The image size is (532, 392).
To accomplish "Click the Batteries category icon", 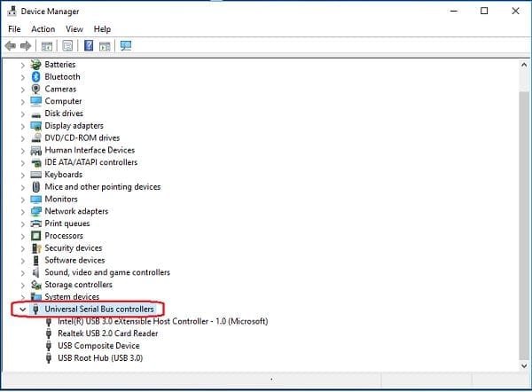I will point(36,65).
